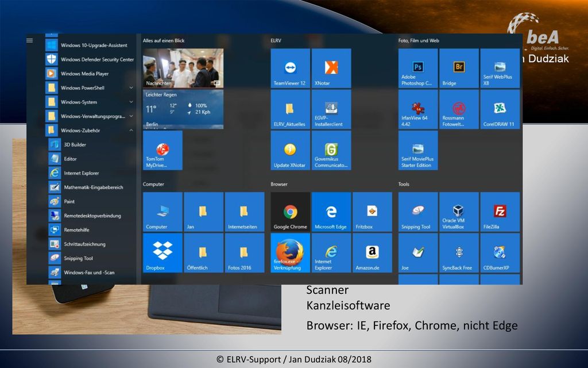Click the 'ELRV' tile group header
Viewport: 588px width, 368px height.
tap(276, 41)
